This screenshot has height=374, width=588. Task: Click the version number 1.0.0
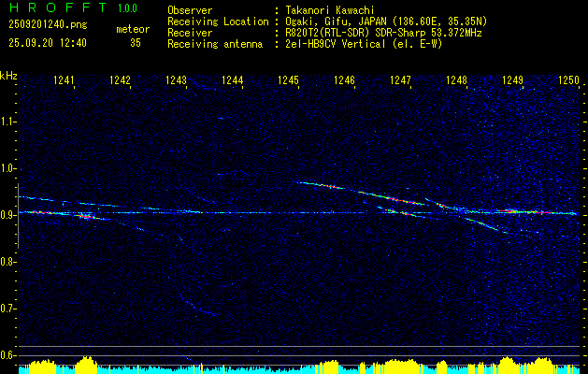point(127,7)
